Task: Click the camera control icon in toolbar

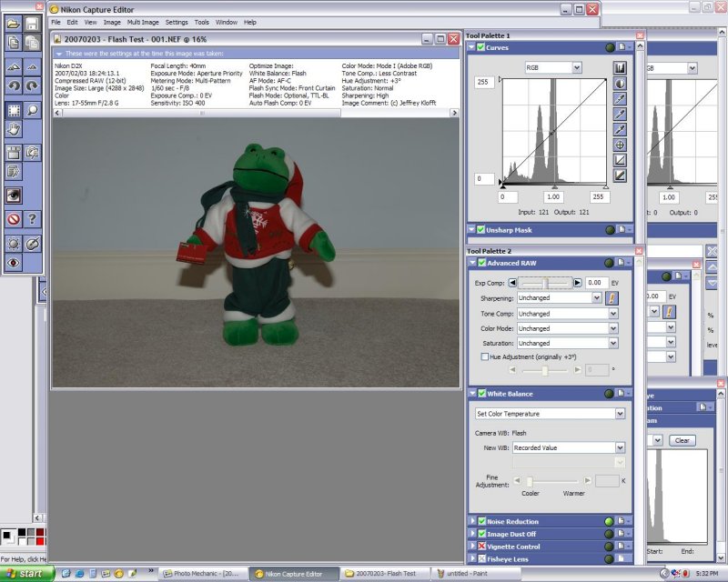Action: pos(32,152)
